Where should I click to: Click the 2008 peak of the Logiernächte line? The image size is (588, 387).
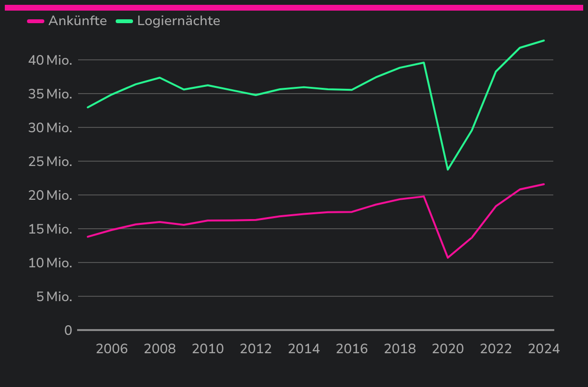[x=160, y=78]
